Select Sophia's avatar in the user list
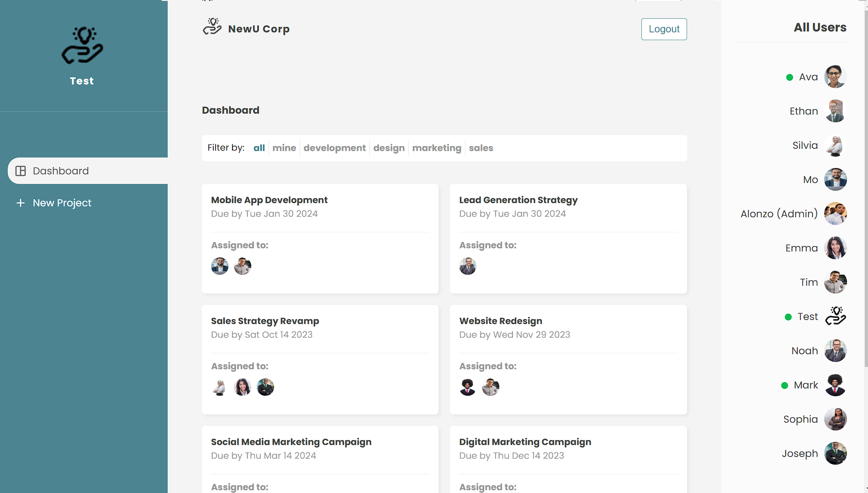The image size is (868, 493). click(835, 419)
